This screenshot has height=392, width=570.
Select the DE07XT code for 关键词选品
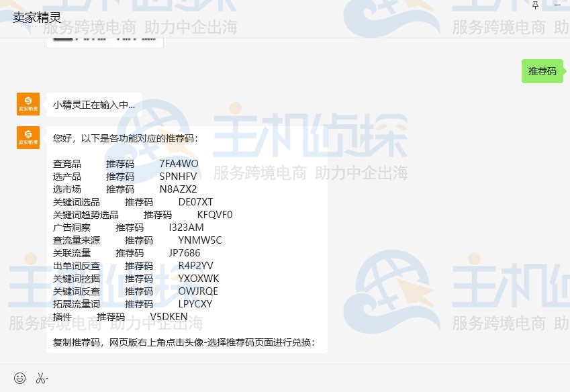click(x=196, y=202)
